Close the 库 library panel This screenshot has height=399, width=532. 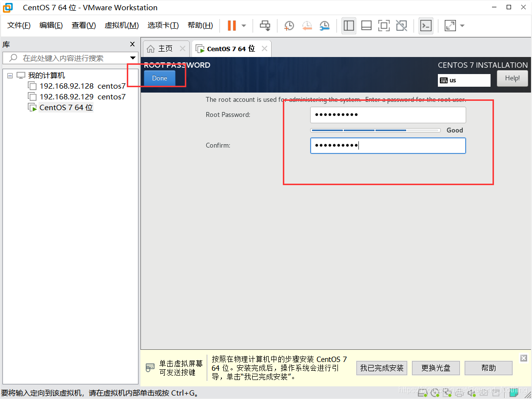(x=132, y=44)
